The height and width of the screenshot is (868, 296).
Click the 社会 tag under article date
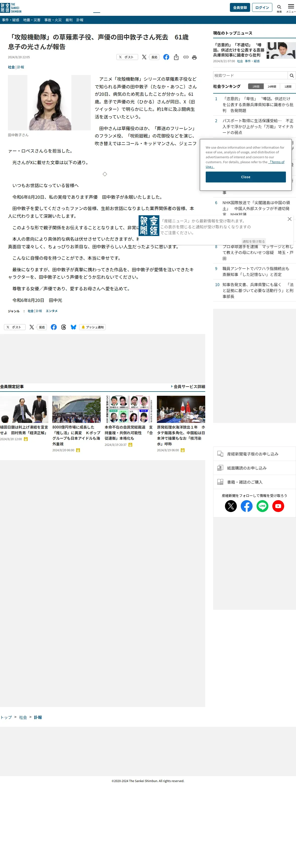tap(11, 67)
